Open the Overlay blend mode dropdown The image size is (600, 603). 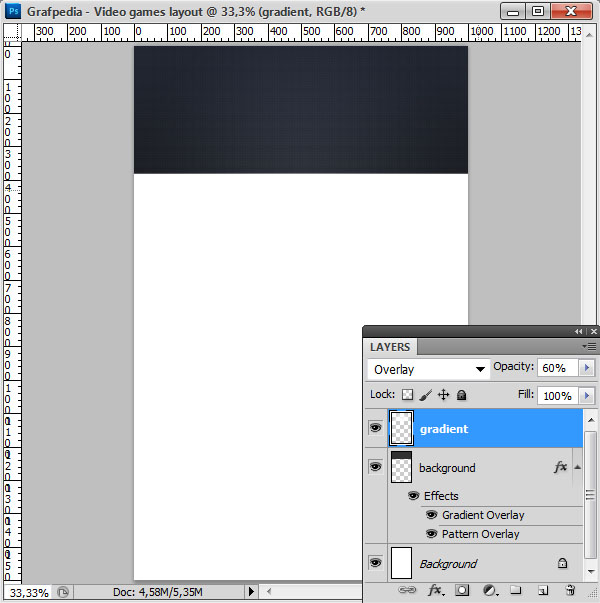(428, 369)
